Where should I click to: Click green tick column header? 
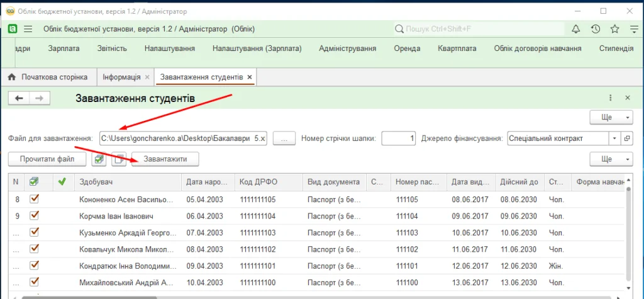tap(62, 182)
